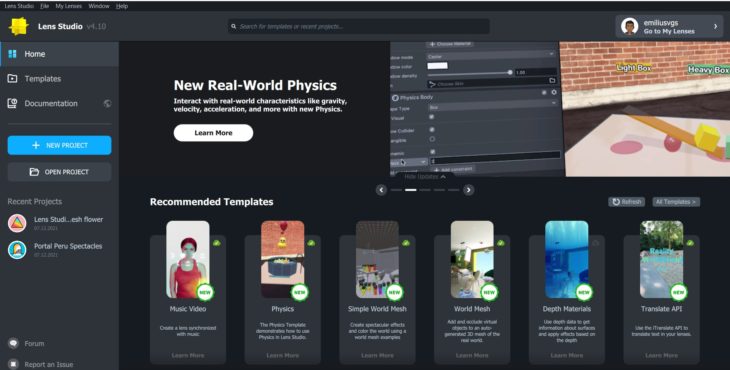Click grey status icon on Depth Materials card

tap(595, 243)
